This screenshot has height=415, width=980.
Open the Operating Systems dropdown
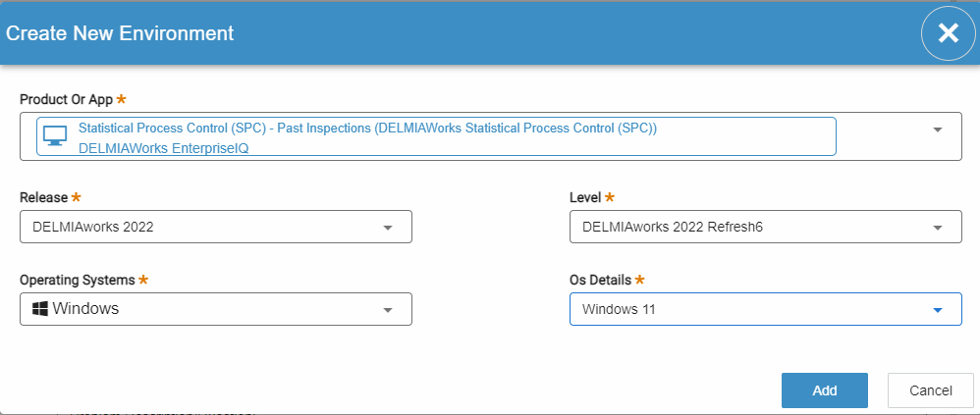(x=216, y=309)
